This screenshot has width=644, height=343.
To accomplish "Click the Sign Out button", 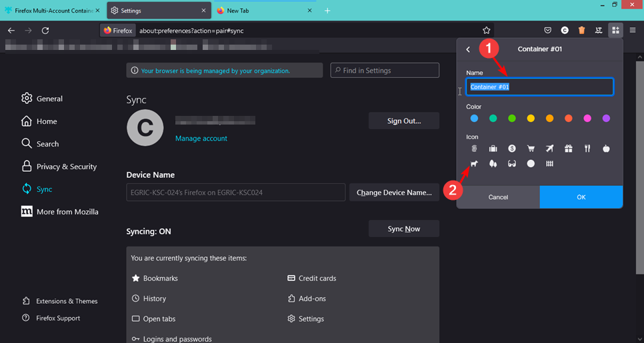I will (404, 121).
